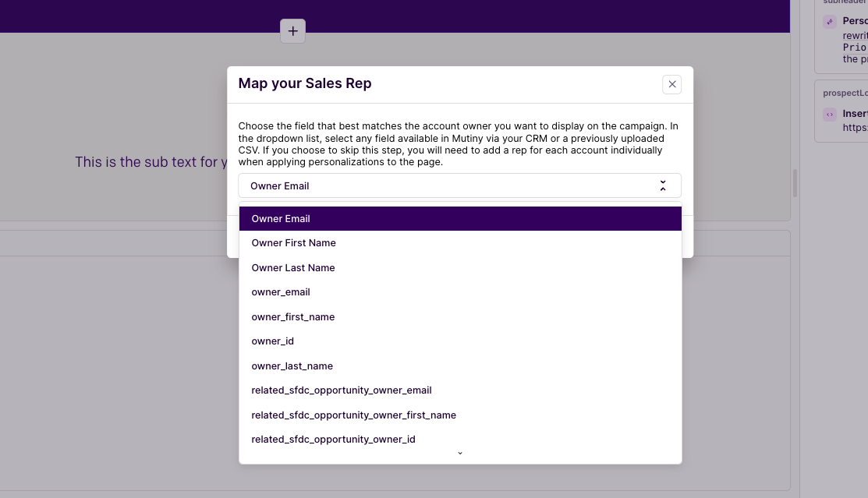
Task: Close the Map your Sales Rep dialog
Action: coord(672,84)
